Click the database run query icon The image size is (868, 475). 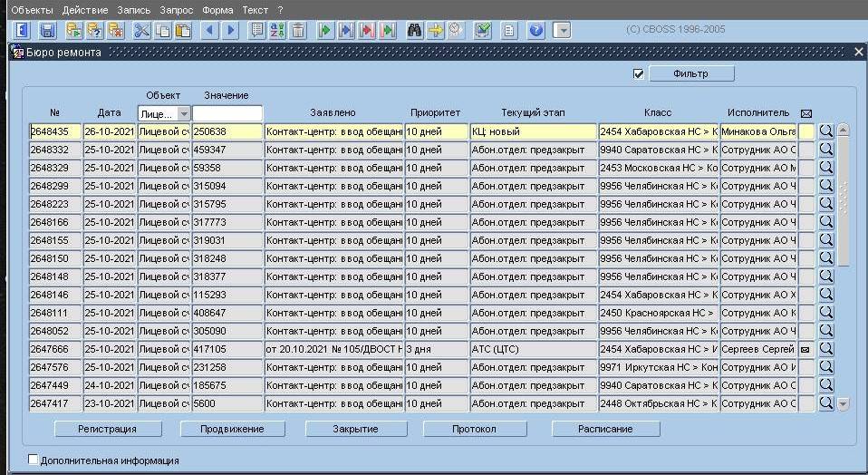pyautogui.click(x=74, y=30)
